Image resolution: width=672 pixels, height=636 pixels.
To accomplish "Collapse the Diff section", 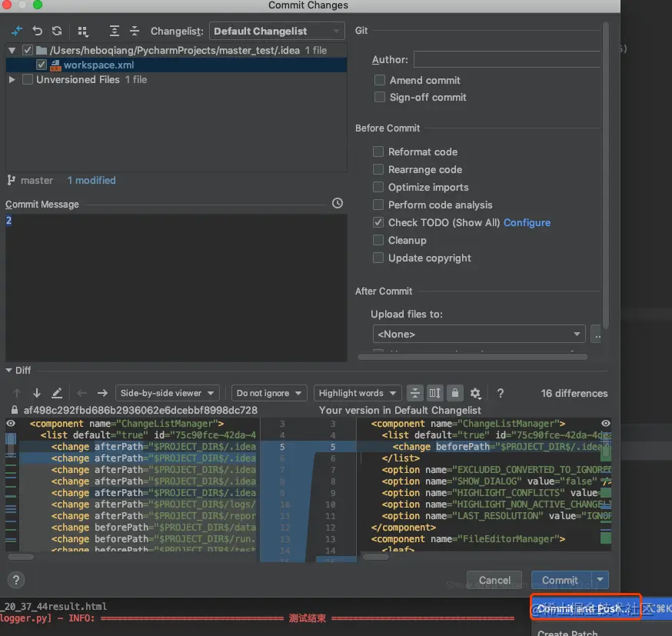I will (x=8, y=370).
